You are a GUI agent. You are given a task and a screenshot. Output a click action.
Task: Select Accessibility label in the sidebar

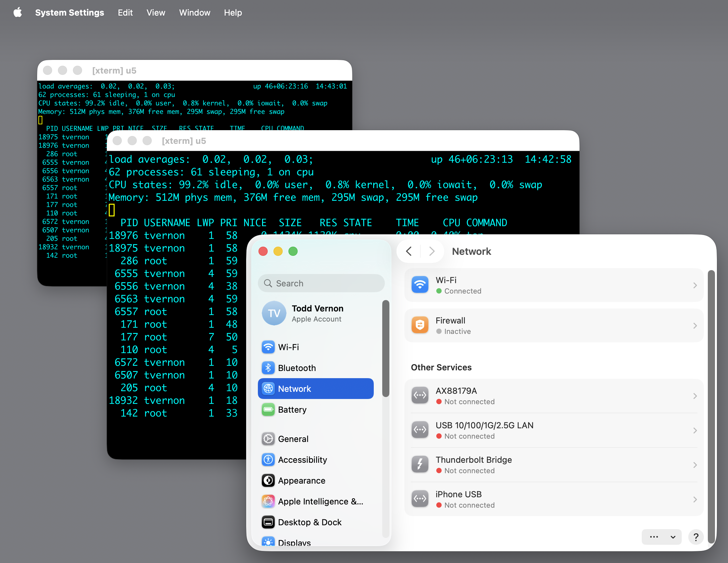(x=302, y=460)
